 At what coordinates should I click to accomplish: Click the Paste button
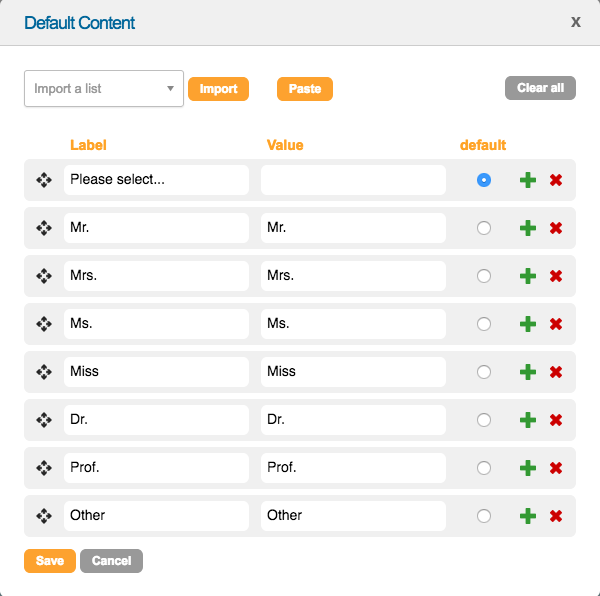point(304,89)
